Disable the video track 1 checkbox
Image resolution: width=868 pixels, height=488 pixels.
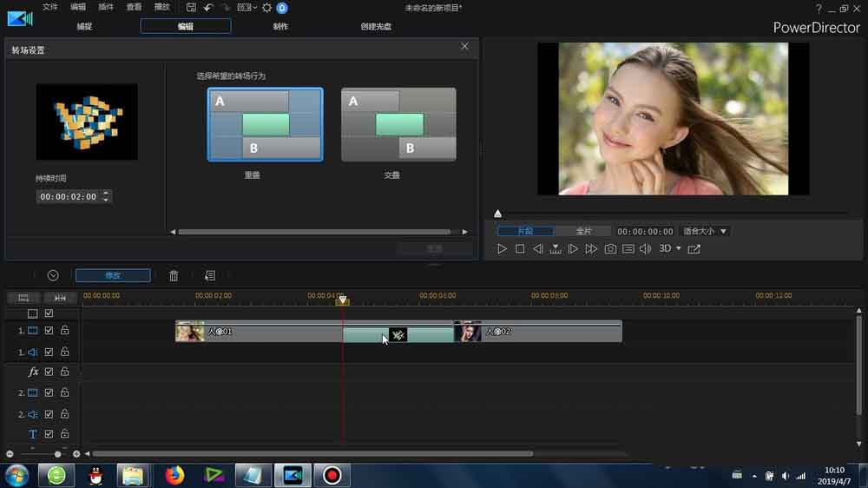(x=49, y=331)
